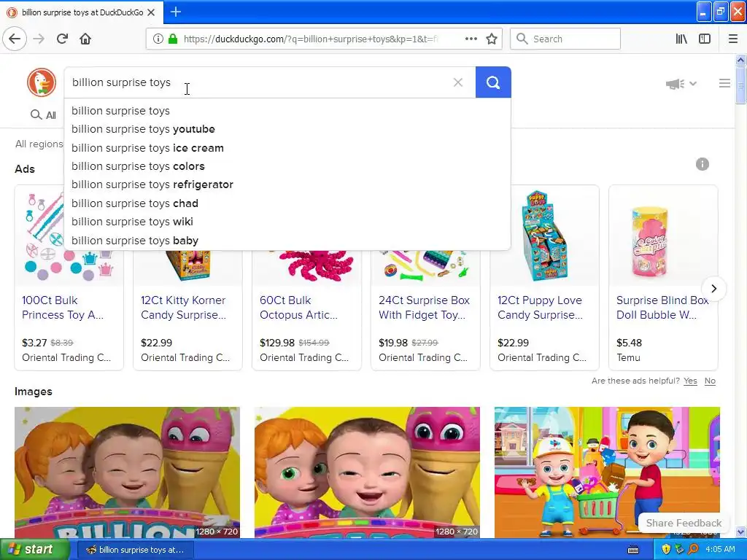Open Firefox hamburger menu
This screenshot has height=560, width=747.
(733, 39)
